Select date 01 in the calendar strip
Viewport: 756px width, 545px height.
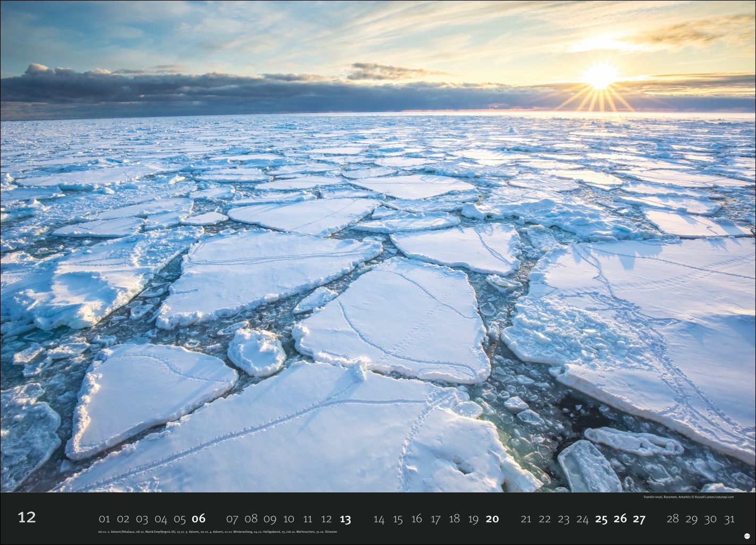click(x=104, y=519)
